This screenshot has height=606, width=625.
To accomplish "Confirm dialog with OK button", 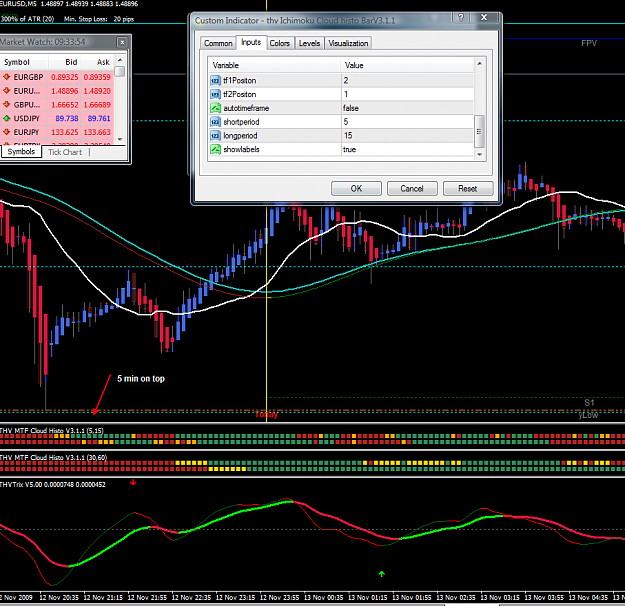I will pos(356,189).
